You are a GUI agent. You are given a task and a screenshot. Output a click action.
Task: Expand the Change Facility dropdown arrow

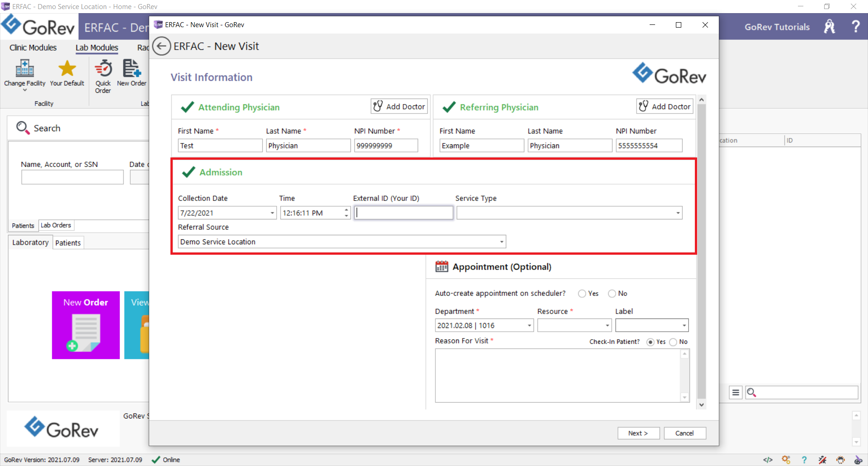point(25,90)
